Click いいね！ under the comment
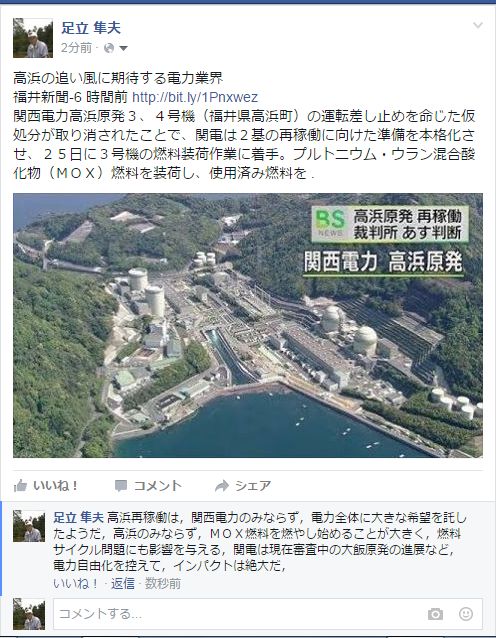The height and width of the screenshot is (638, 496). pyautogui.click(x=76, y=583)
